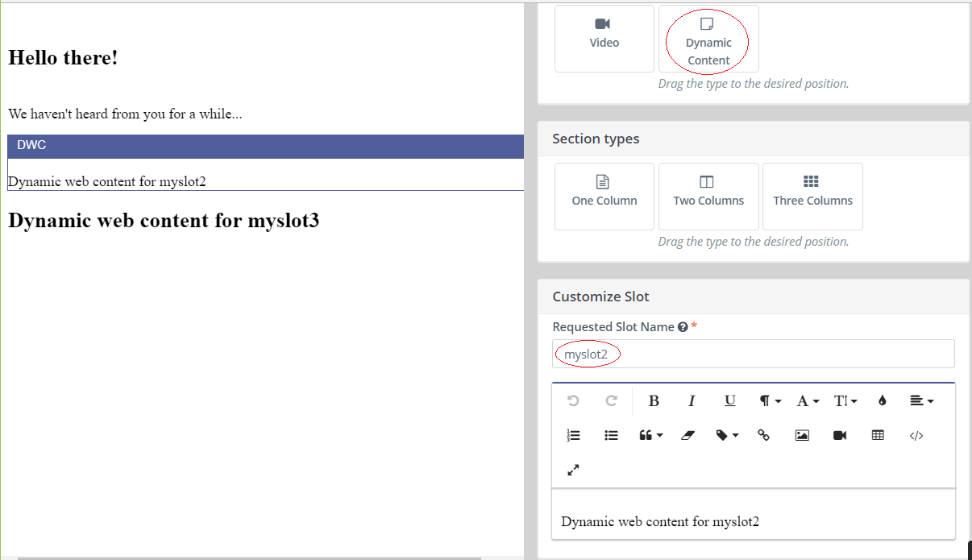Click the Undo icon in editor toolbar

[x=573, y=400]
